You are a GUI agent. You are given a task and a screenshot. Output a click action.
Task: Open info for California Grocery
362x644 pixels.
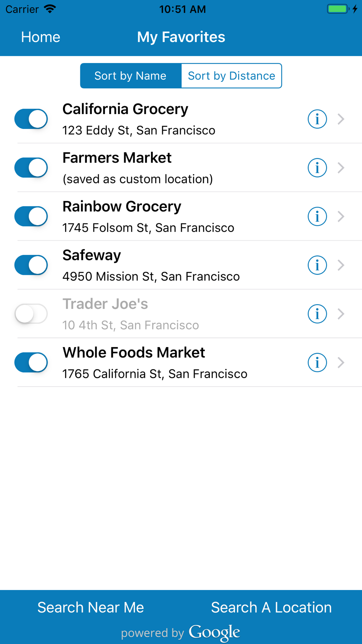click(x=317, y=119)
